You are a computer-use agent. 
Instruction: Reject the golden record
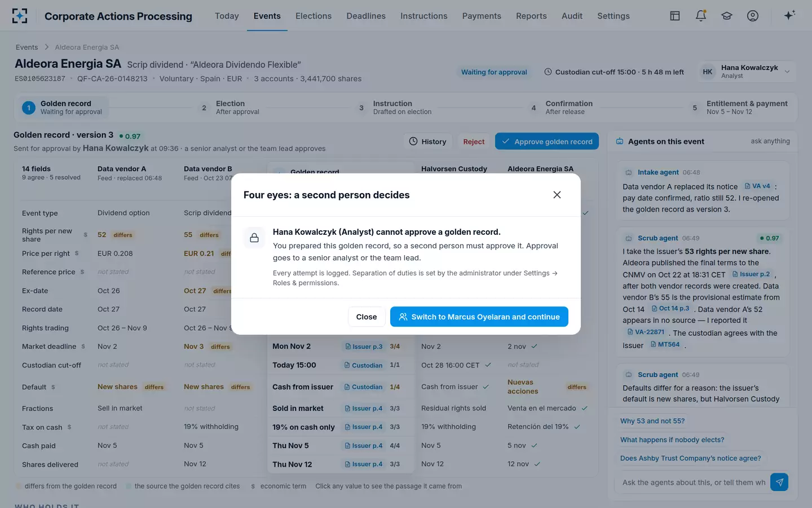474,142
